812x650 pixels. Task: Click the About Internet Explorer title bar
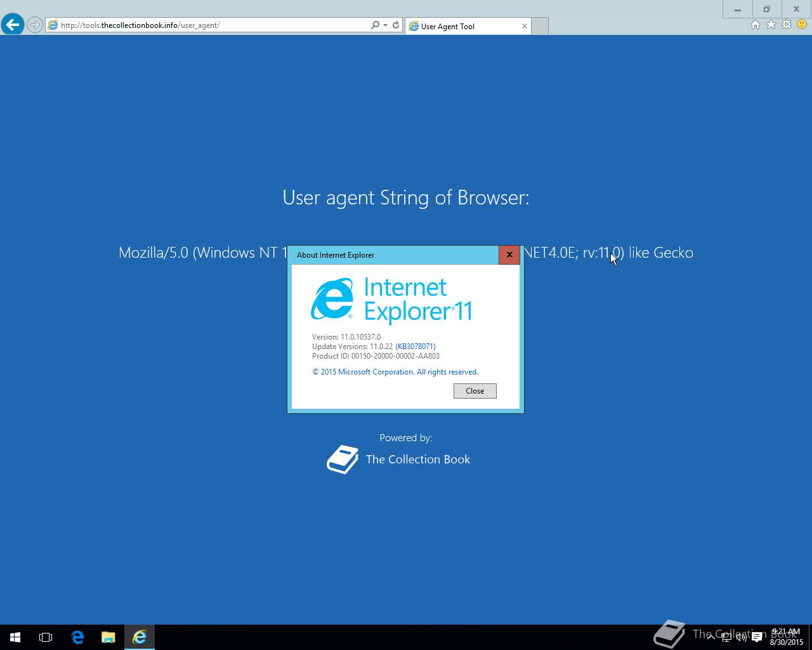[393, 255]
